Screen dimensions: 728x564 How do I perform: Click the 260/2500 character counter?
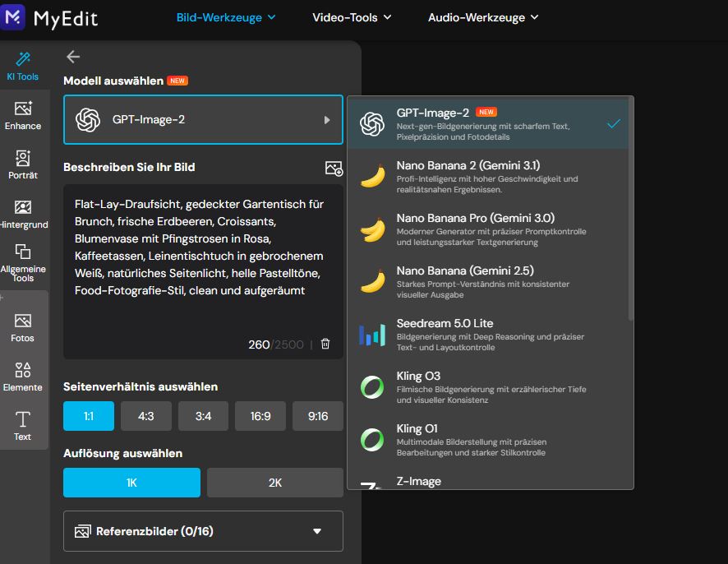point(276,344)
